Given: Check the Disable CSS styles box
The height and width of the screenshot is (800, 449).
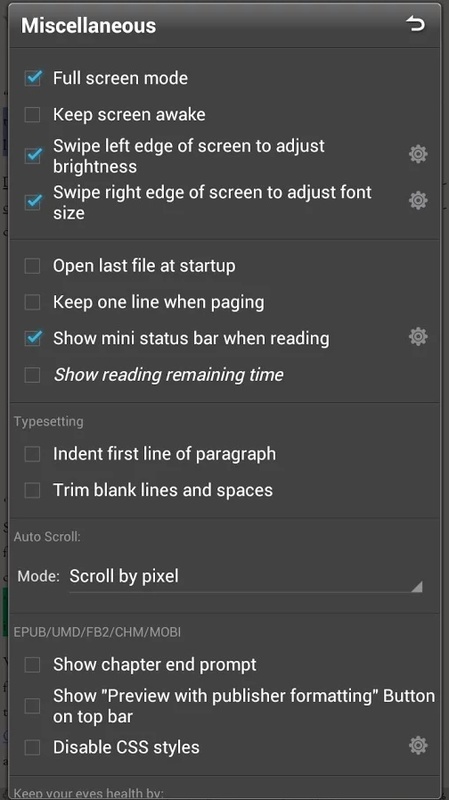Looking at the screenshot, I should tap(33, 747).
